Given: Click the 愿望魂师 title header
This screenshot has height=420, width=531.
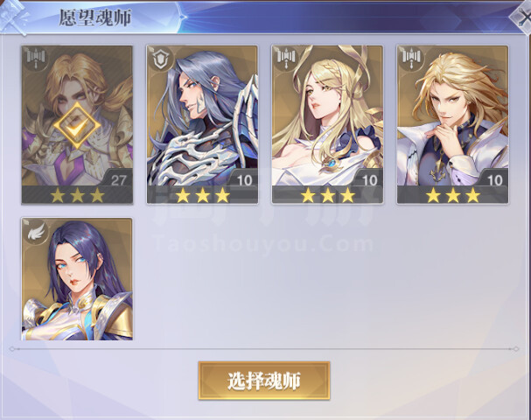Looking at the screenshot, I should (94, 18).
